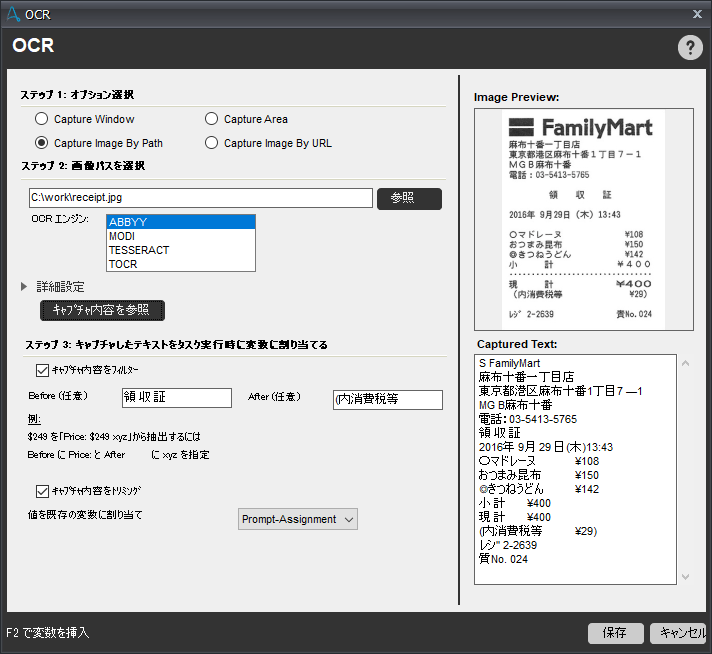Click the FamilyMart receipt image preview
The width and height of the screenshot is (712, 654).
pos(581,220)
